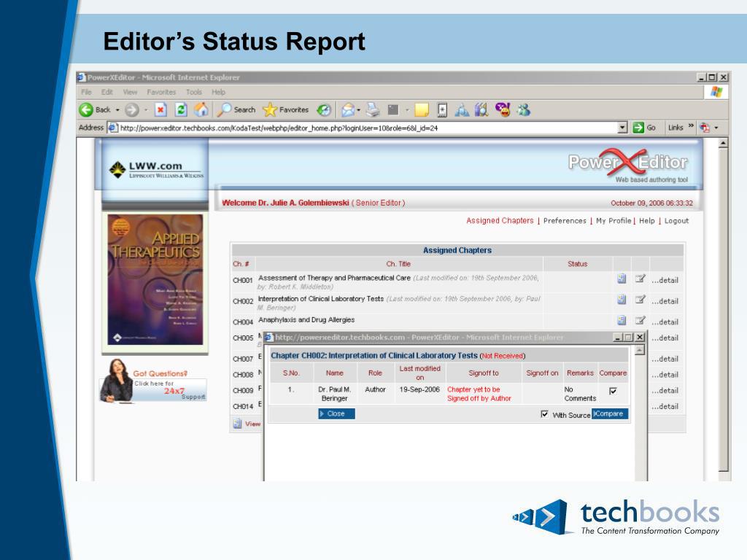Image resolution: width=747 pixels, height=560 pixels.
Task: Click the History icon next to Favorites
Action: pyautogui.click(x=324, y=110)
